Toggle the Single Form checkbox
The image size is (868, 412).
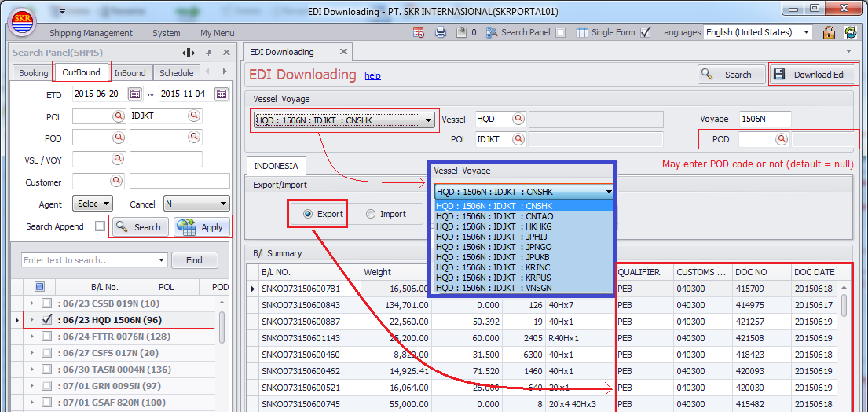(x=645, y=33)
